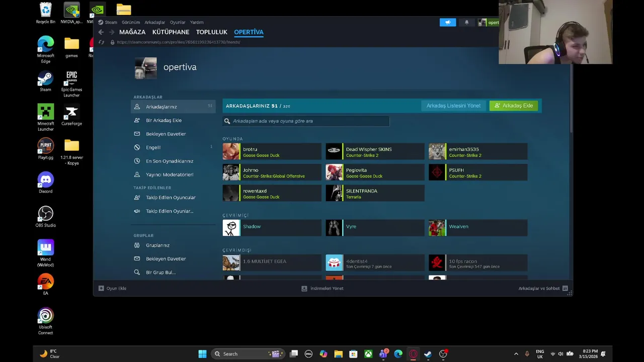This screenshot has width=644, height=362.
Task: Open the Steam menu
Action: pos(108,22)
